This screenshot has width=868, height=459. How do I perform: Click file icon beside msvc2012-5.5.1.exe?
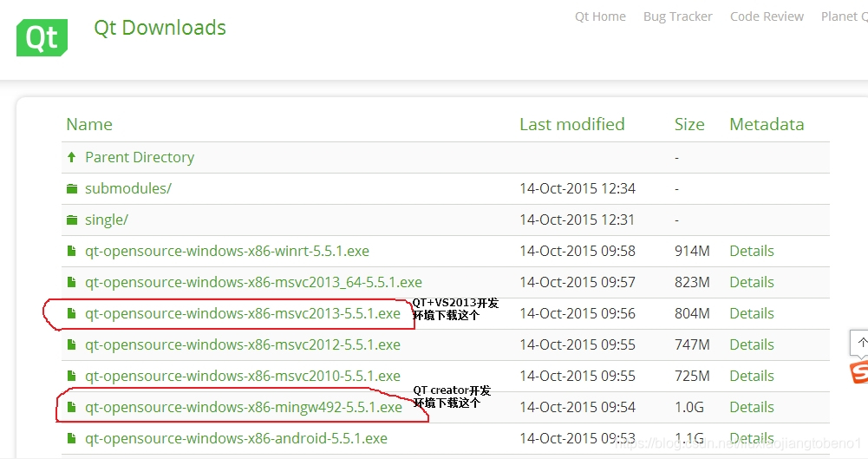pos(71,344)
